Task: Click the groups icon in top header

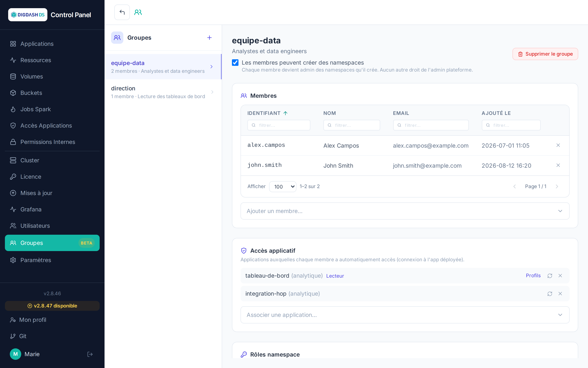Action: pyautogui.click(x=138, y=12)
